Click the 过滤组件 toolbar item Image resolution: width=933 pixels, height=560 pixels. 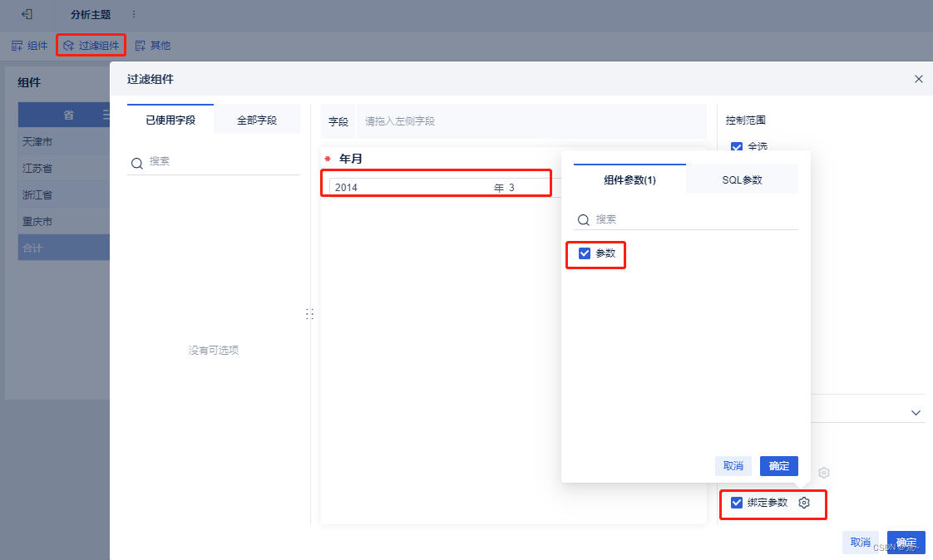click(91, 45)
